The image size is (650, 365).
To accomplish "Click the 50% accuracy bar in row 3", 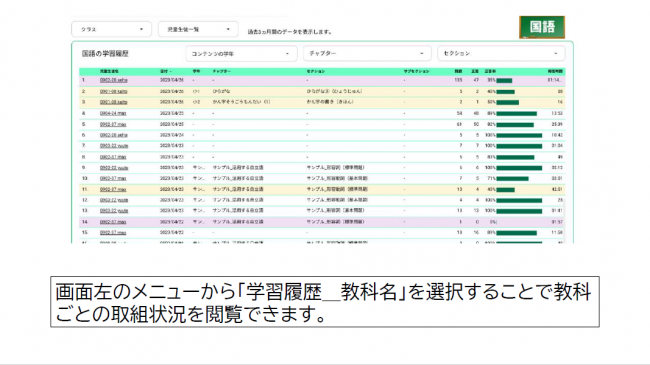I will (x=507, y=102).
